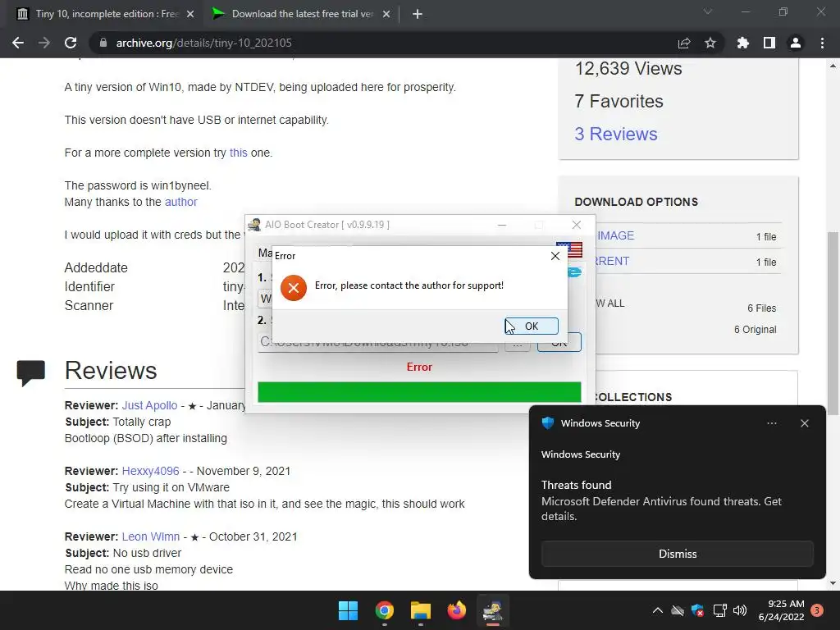Open Chrome from the taskbar

coord(385,610)
